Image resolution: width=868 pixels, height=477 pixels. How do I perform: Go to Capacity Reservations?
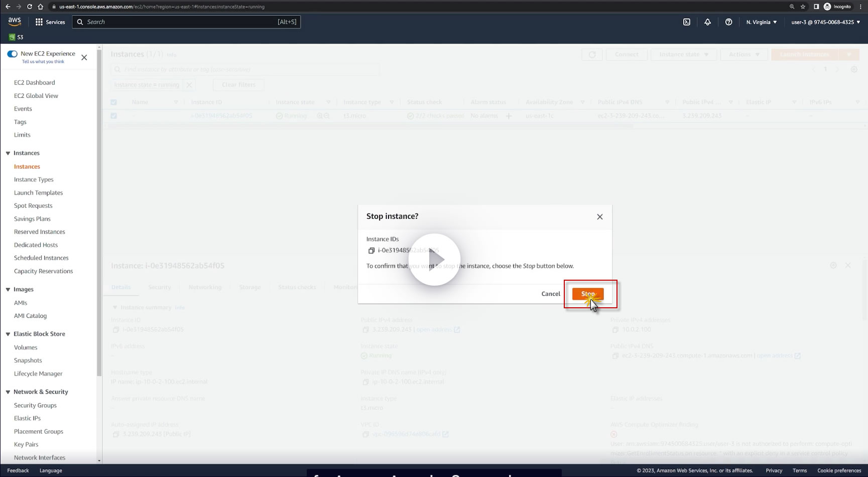click(44, 271)
